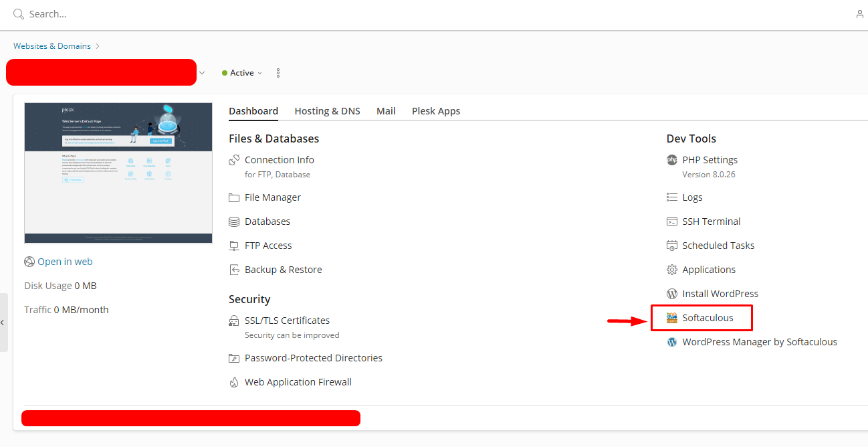Launch SSH Terminal
Screen dimensions: 868x447
point(712,221)
